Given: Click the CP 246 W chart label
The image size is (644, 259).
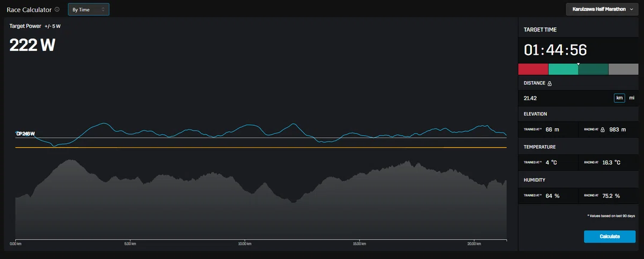Looking at the screenshot, I should [x=26, y=134].
